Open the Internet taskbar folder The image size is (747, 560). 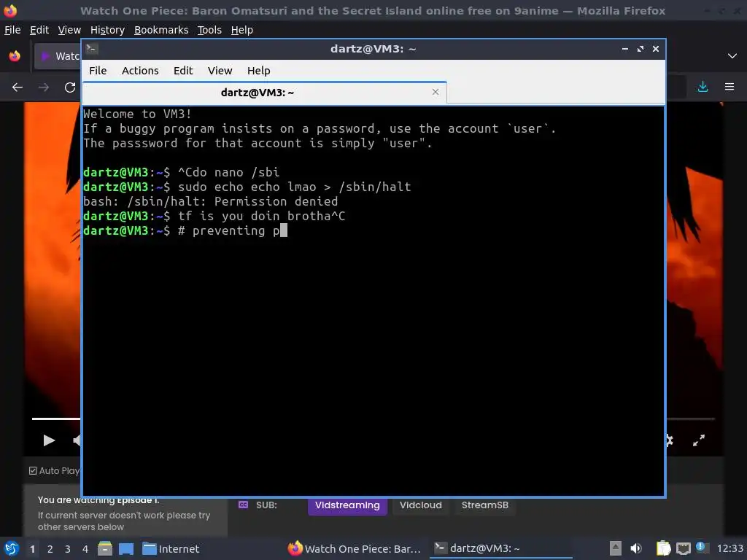pos(171,549)
